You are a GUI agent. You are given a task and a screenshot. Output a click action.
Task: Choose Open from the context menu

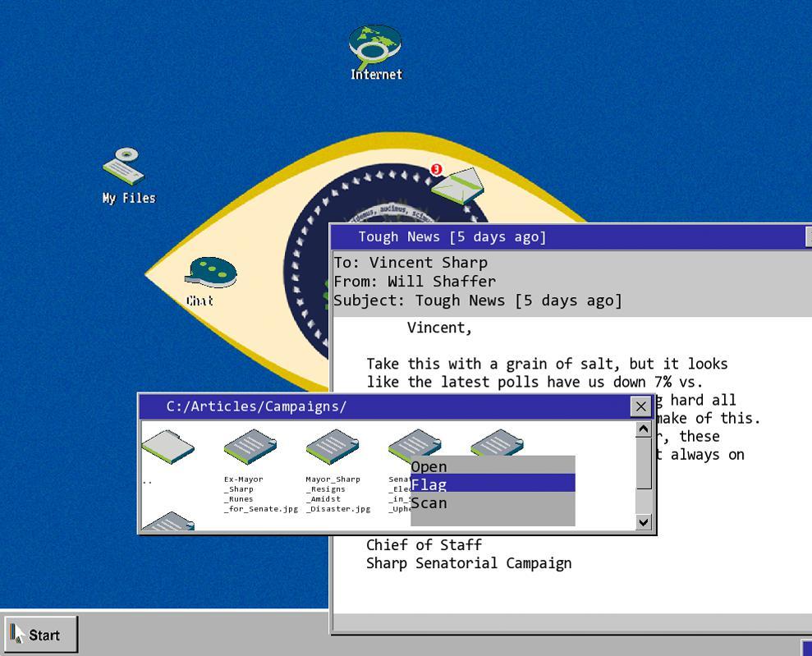click(x=493, y=466)
